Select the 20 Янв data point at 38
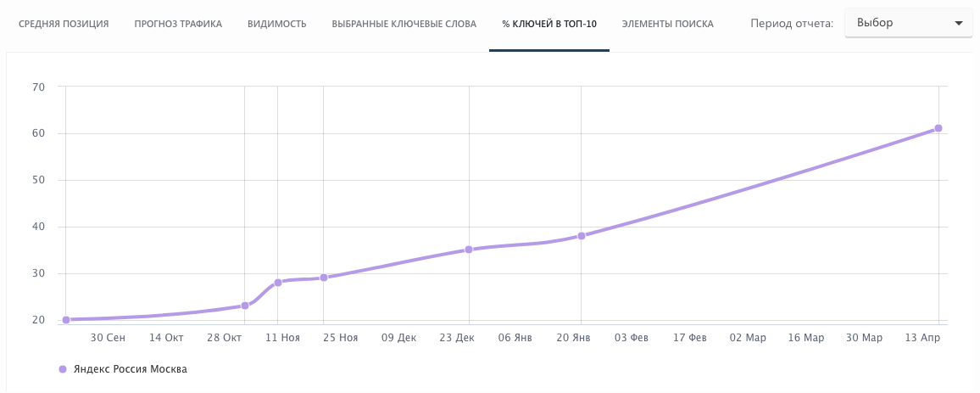Screen dimensions: 980x393 (582, 236)
